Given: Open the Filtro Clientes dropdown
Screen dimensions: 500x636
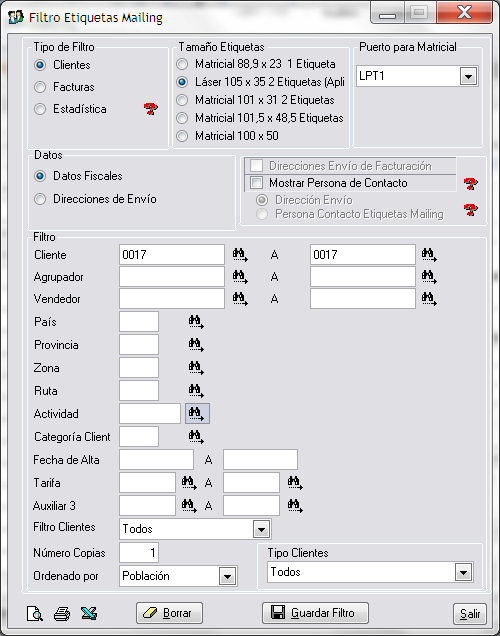Looking at the screenshot, I should (x=262, y=529).
